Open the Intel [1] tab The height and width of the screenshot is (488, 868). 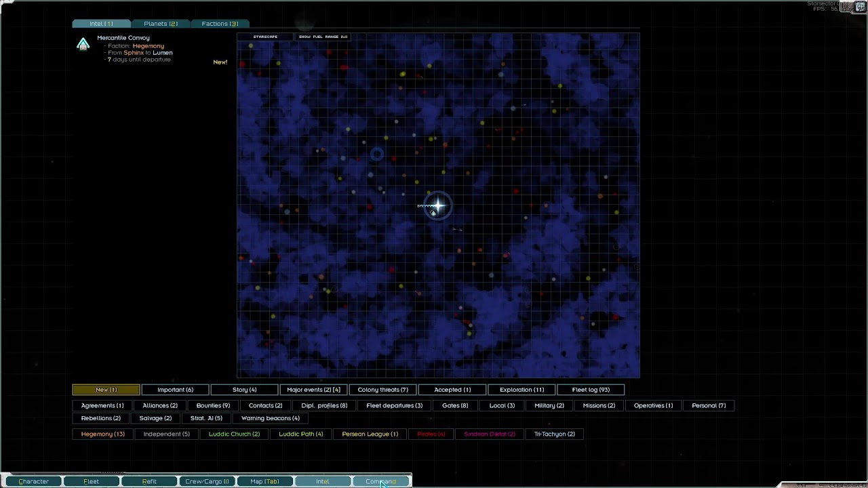102,24
